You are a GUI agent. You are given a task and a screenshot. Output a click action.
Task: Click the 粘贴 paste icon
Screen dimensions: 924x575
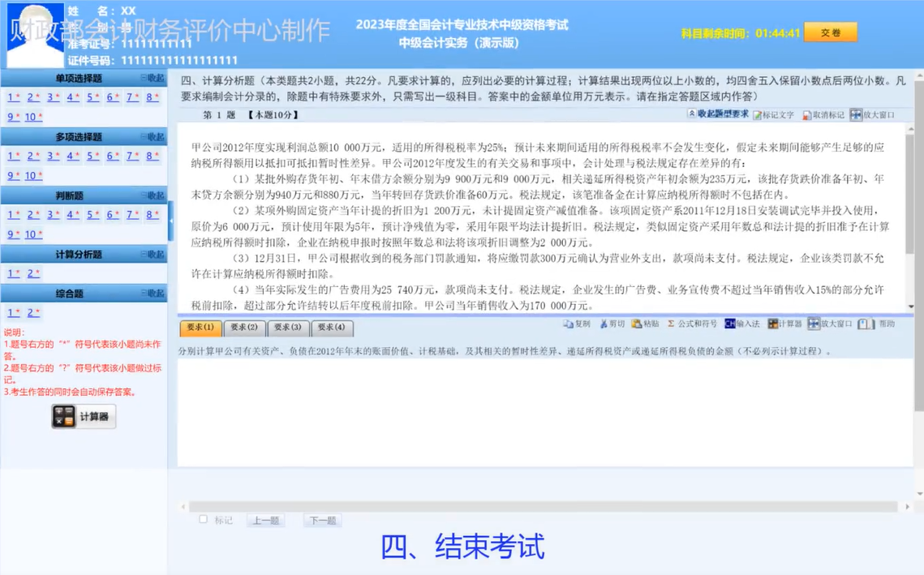coord(644,323)
